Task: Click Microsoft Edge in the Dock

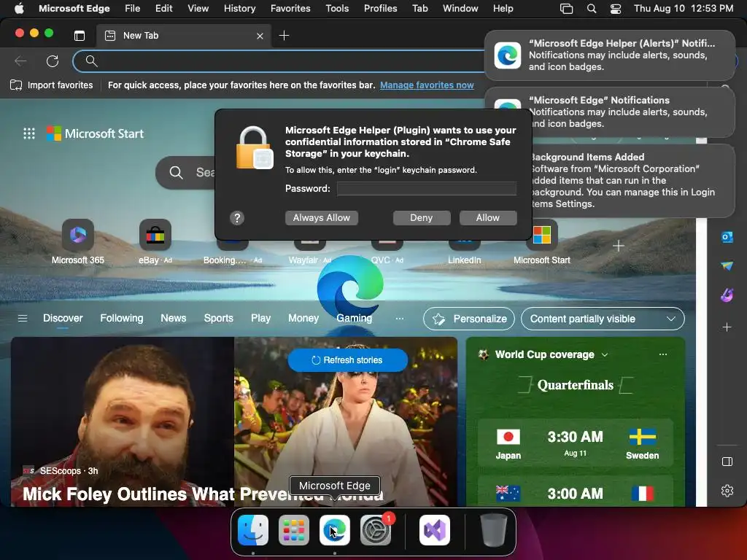Action: pos(334,530)
